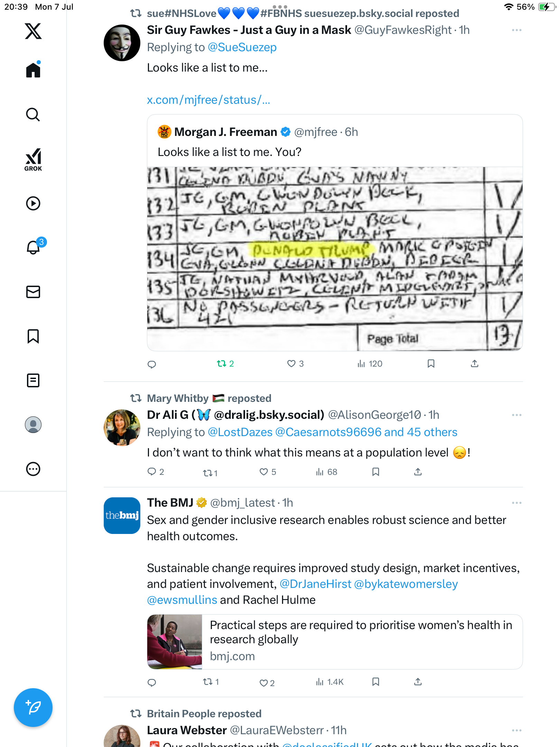Open the handwritten list image
Viewport: 560px width, 747px height.
pos(335,259)
